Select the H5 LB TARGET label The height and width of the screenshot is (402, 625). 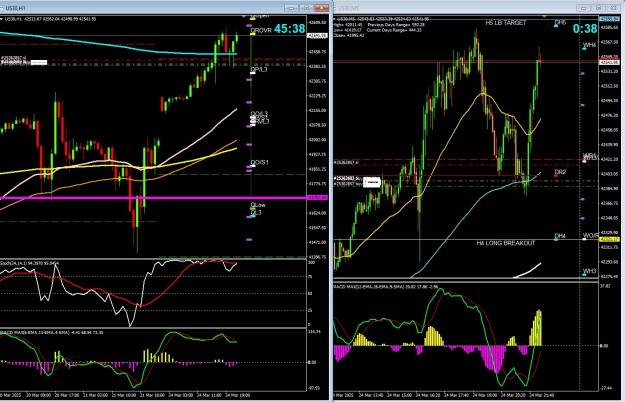(506, 23)
